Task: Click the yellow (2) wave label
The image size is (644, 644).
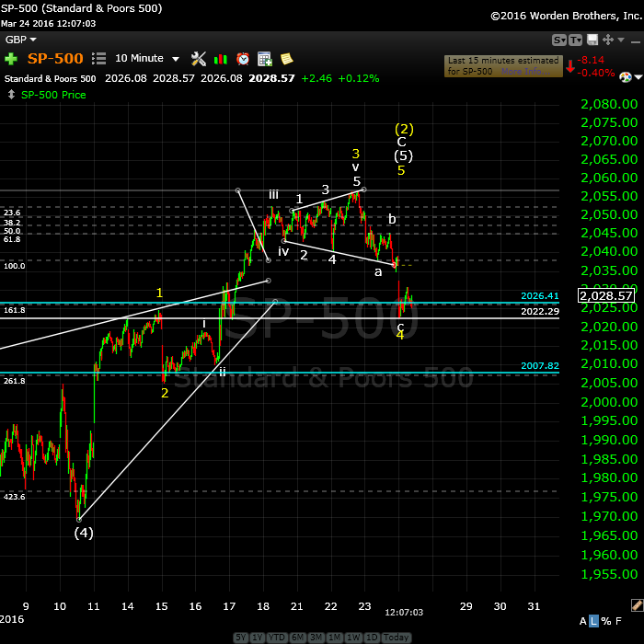Action: click(x=404, y=129)
